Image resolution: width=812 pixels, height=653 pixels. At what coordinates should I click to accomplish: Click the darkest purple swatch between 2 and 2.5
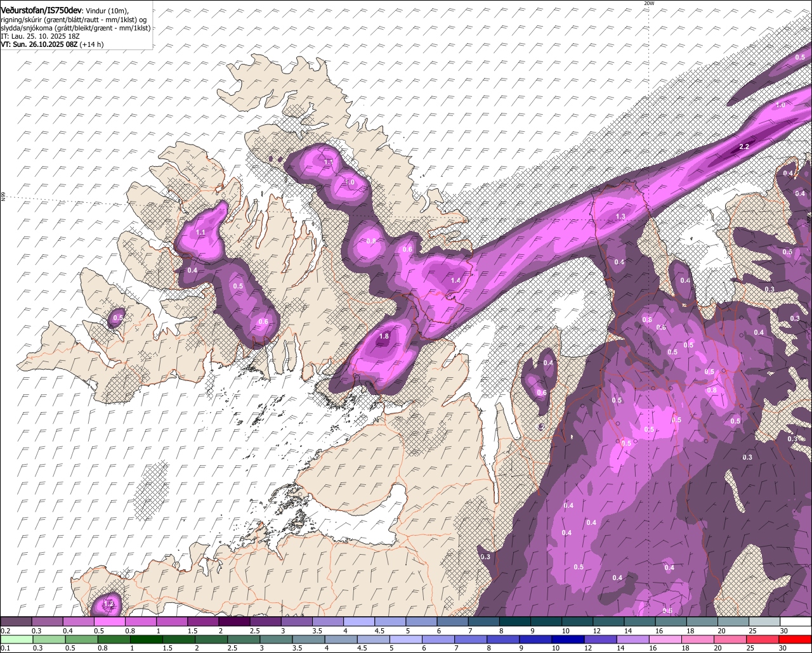pos(234,622)
